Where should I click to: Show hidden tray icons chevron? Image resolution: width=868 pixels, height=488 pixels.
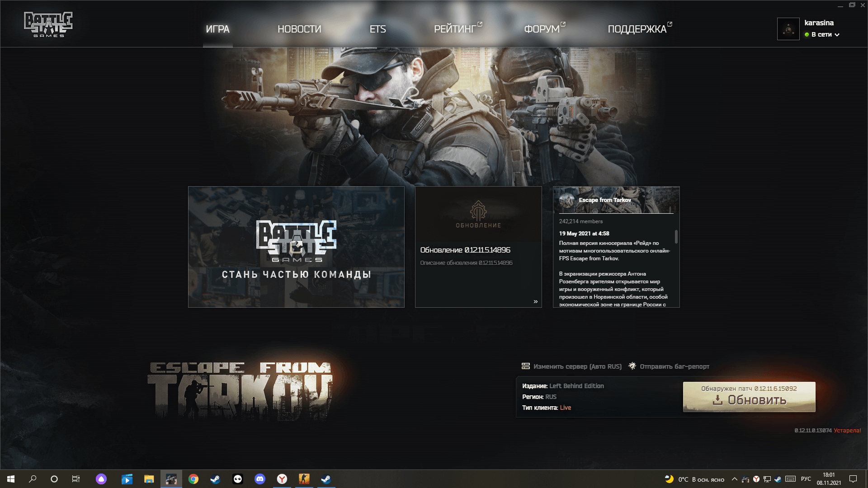point(735,479)
